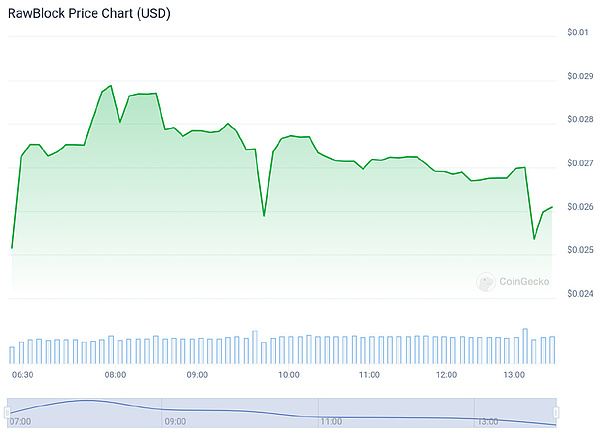Click the CoinGecko logo watermark
Viewport: 600px width, 438px height.
click(x=514, y=283)
